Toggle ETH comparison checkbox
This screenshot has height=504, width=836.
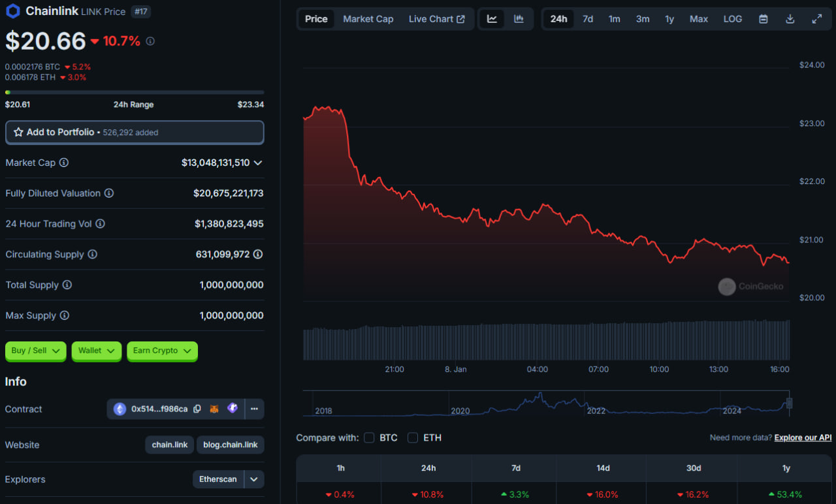(x=413, y=437)
